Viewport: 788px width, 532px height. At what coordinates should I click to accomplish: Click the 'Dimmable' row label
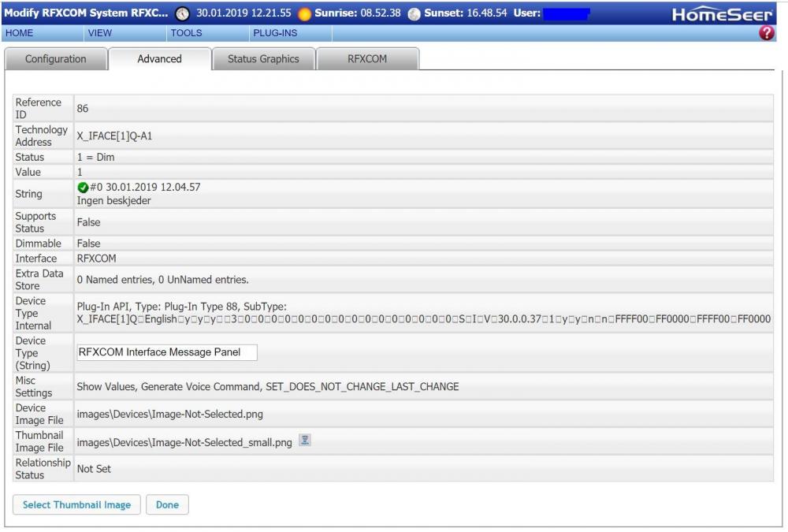point(38,244)
